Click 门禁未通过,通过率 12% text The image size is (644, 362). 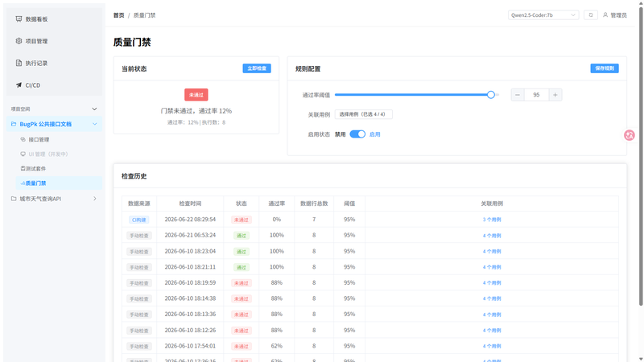pos(196,111)
